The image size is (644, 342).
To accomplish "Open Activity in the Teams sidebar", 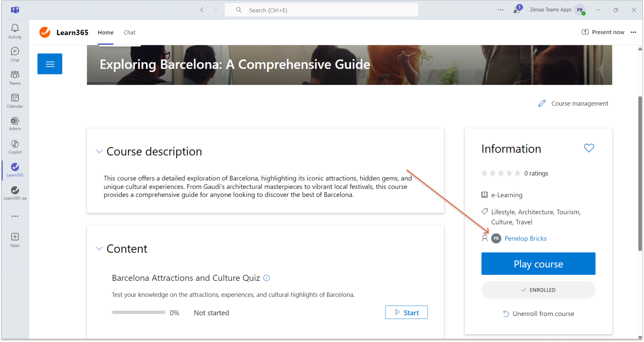I will tap(15, 31).
